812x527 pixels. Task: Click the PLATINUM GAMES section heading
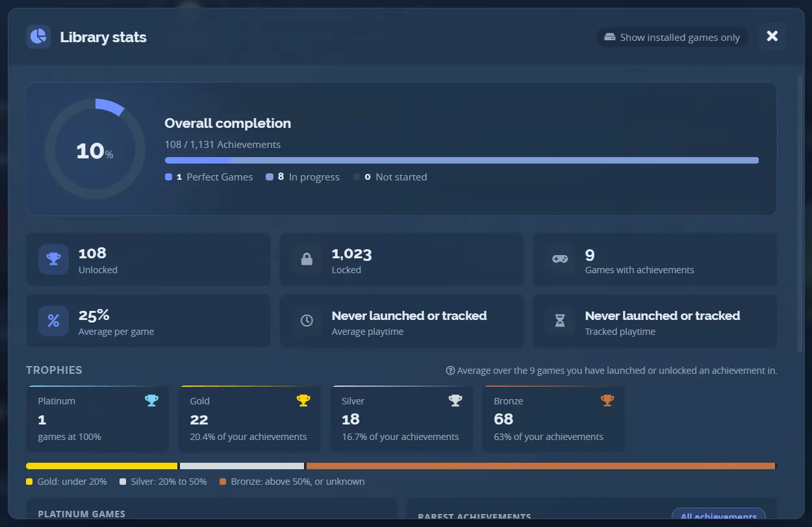[82, 514]
